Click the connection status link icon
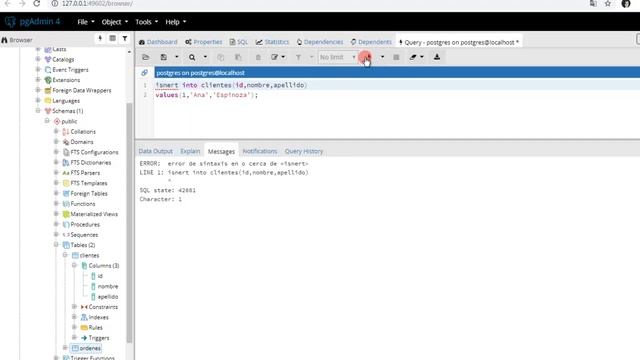 coord(144,73)
